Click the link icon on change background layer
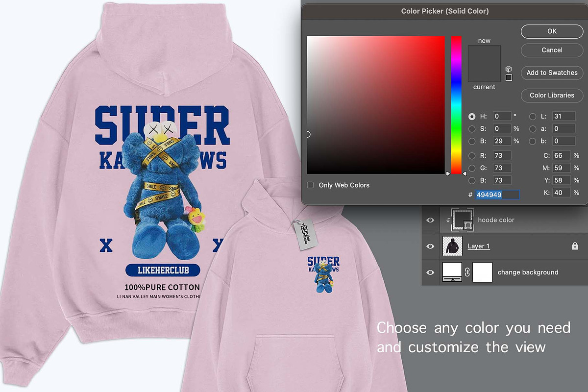The width and height of the screenshot is (588, 392). [x=467, y=272]
